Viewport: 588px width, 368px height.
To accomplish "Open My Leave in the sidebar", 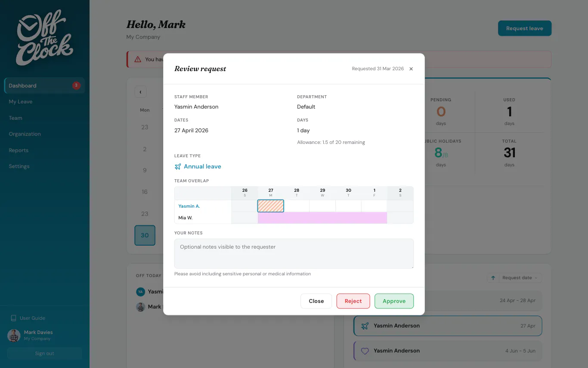I will [x=44, y=102].
